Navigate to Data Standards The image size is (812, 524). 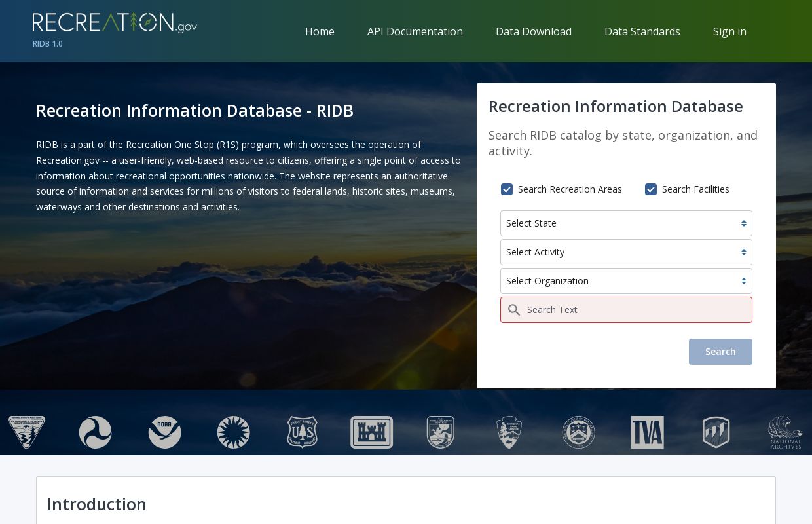[642, 31]
